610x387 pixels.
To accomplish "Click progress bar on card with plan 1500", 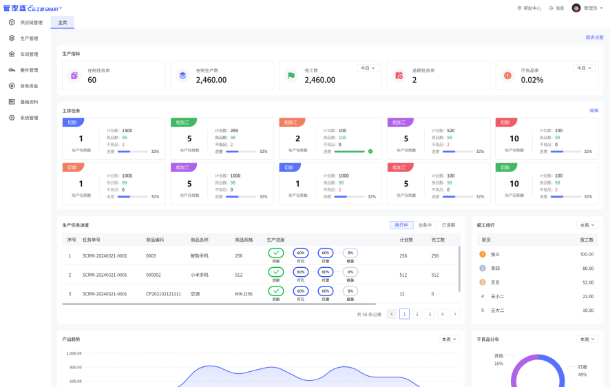I will [133, 151].
